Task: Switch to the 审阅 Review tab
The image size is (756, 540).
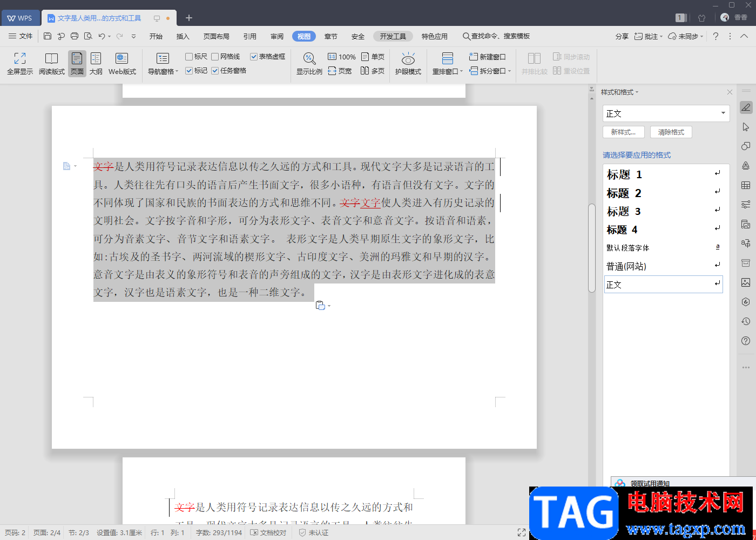Action: point(277,36)
